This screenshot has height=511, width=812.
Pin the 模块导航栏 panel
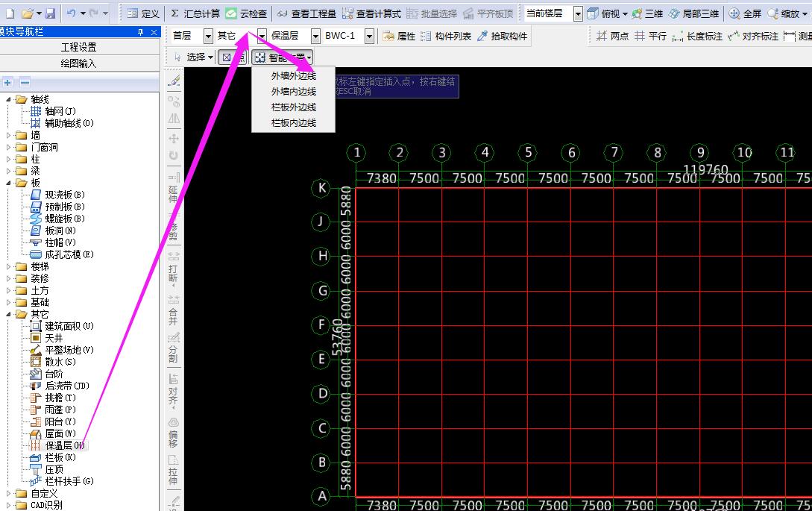tap(140, 32)
